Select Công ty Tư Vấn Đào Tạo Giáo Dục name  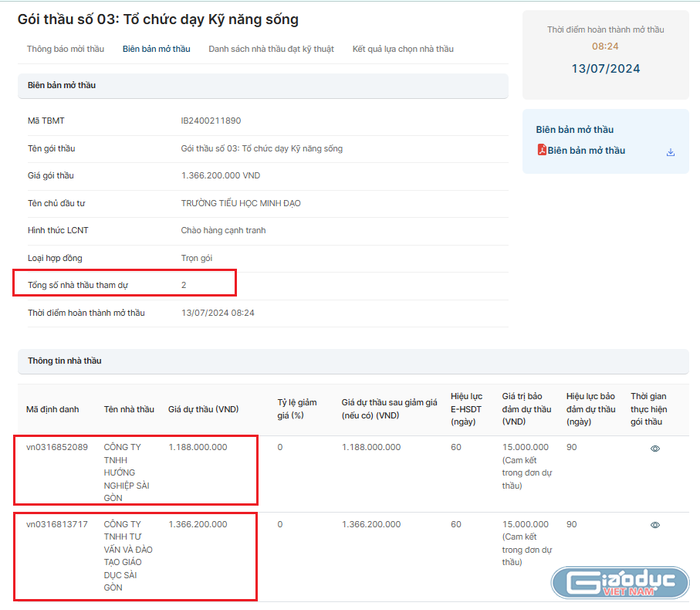coord(128,555)
